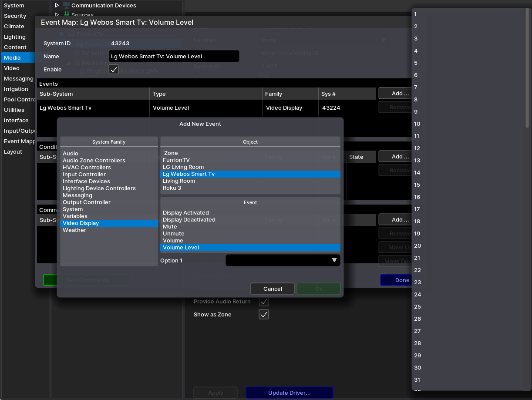Click Done in Event Map dialog
532x400 pixels.
[x=396, y=280]
